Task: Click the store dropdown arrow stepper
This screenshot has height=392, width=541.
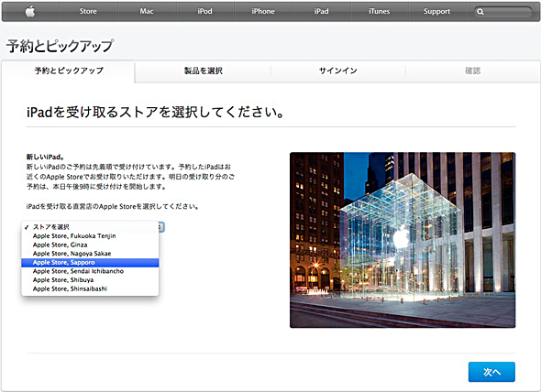Action: point(161,227)
